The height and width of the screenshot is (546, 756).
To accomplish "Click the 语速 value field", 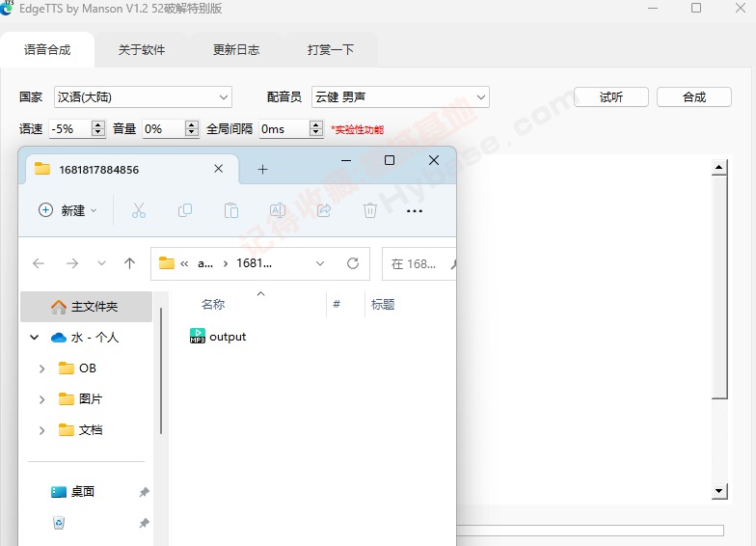I will point(70,129).
